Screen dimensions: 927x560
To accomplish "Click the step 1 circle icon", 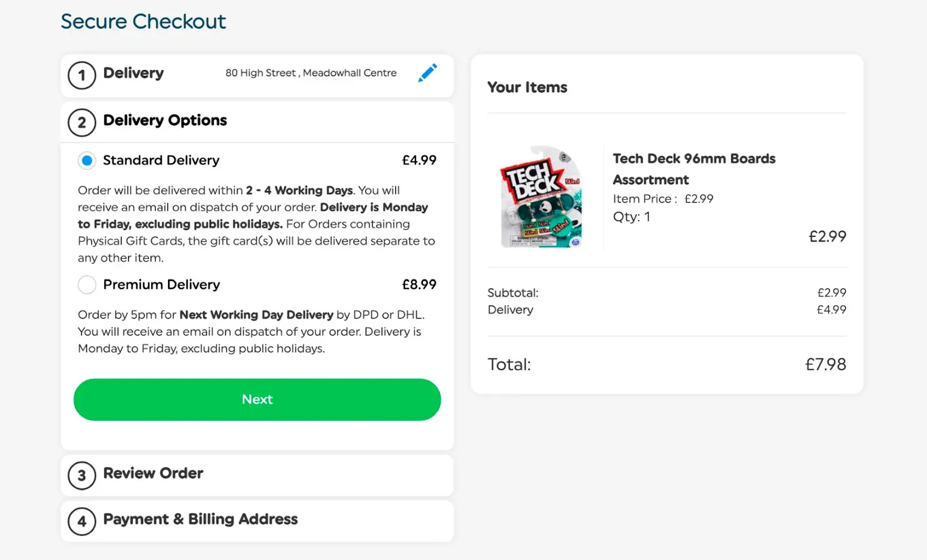I will coord(82,75).
